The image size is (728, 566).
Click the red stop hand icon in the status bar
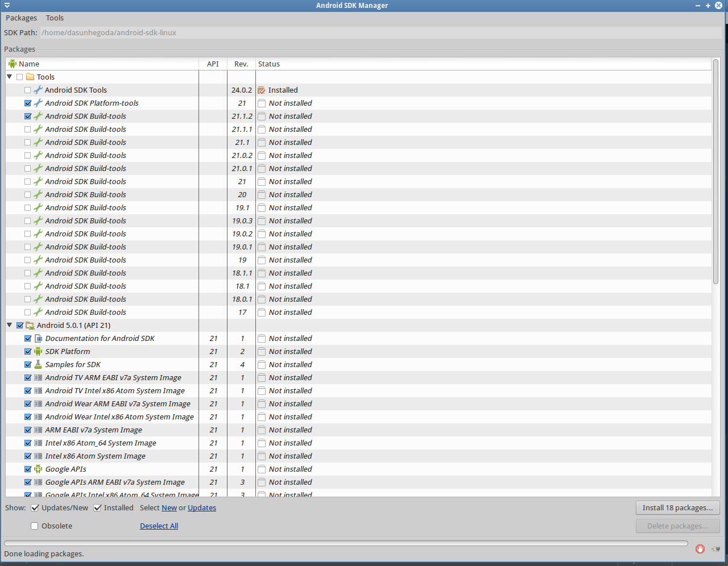point(700,548)
